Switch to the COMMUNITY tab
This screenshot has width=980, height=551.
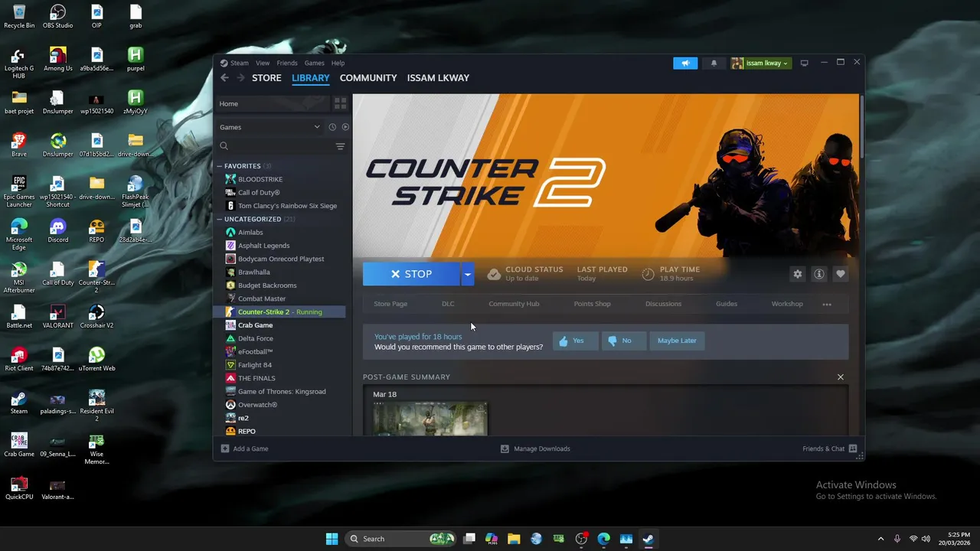point(368,78)
